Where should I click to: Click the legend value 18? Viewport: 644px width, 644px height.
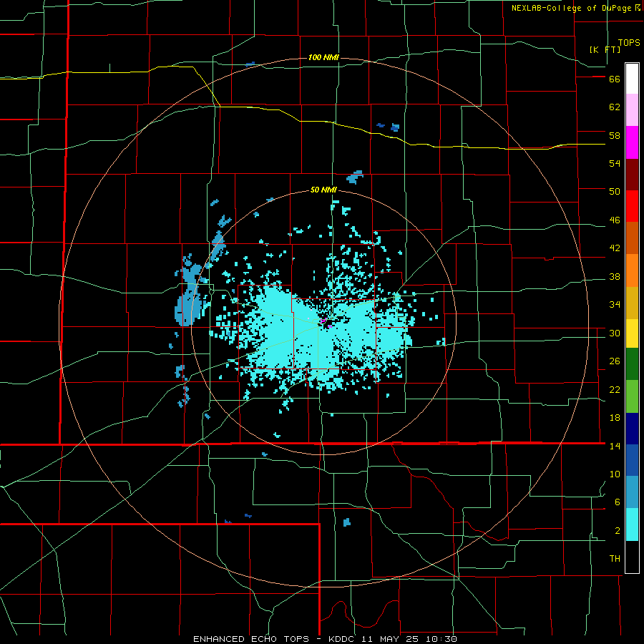pyautogui.click(x=615, y=418)
